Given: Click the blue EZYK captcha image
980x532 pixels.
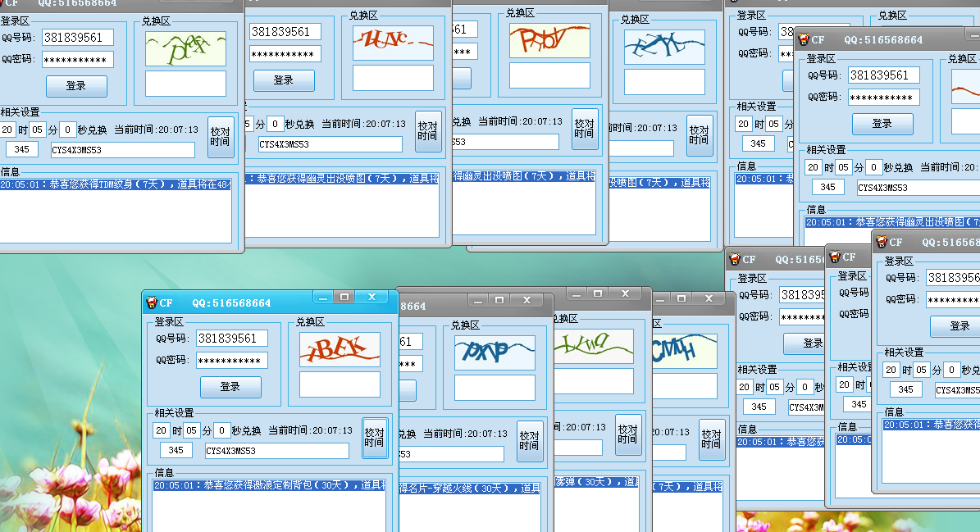Looking at the screenshot, I should point(664,47).
